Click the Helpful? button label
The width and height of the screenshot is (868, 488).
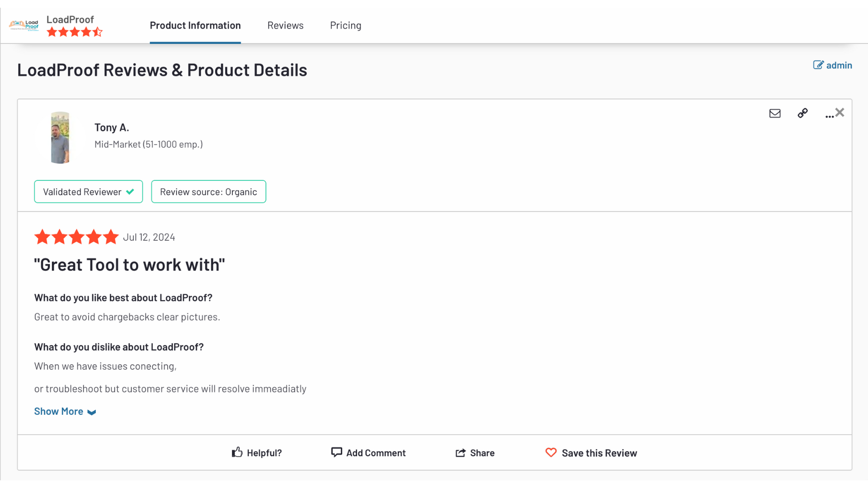point(264,453)
